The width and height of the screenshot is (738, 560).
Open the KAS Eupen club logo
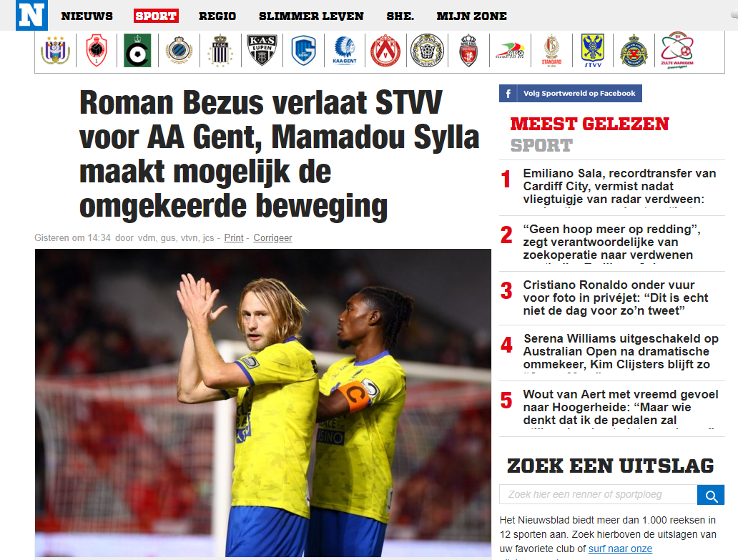coord(262,50)
